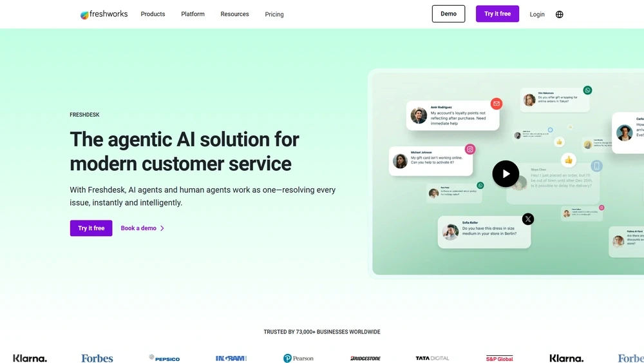Follow the Book a demo link
This screenshot has width=644, height=363.
138,228
